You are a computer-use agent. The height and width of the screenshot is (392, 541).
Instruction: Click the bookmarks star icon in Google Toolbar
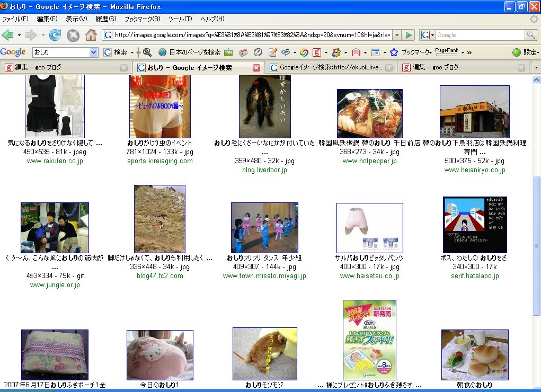(394, 52)
